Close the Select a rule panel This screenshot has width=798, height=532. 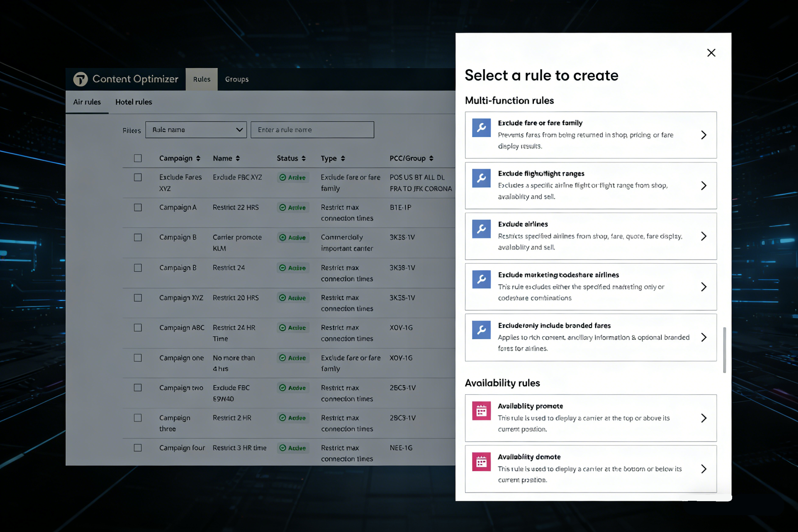711,52
